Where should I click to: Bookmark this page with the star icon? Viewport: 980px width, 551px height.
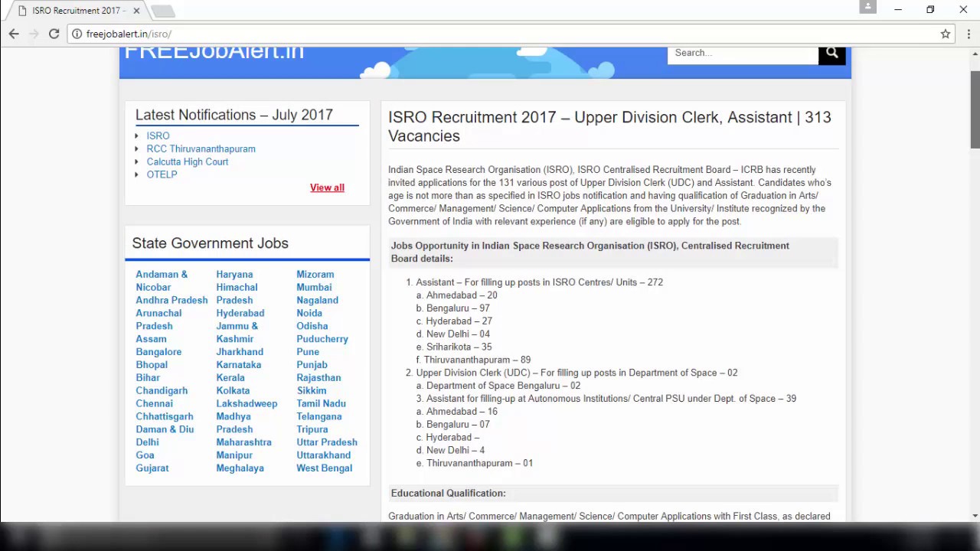tap(946, 34)
